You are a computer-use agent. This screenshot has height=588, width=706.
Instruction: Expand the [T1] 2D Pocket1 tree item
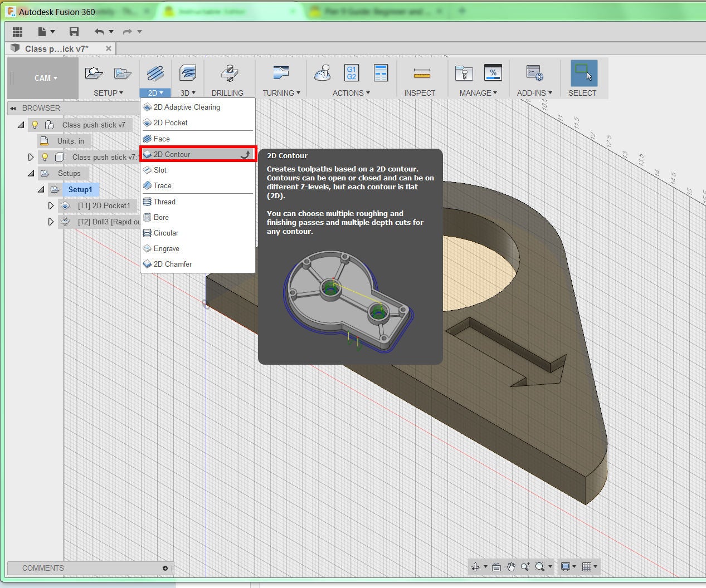[51, 205]
